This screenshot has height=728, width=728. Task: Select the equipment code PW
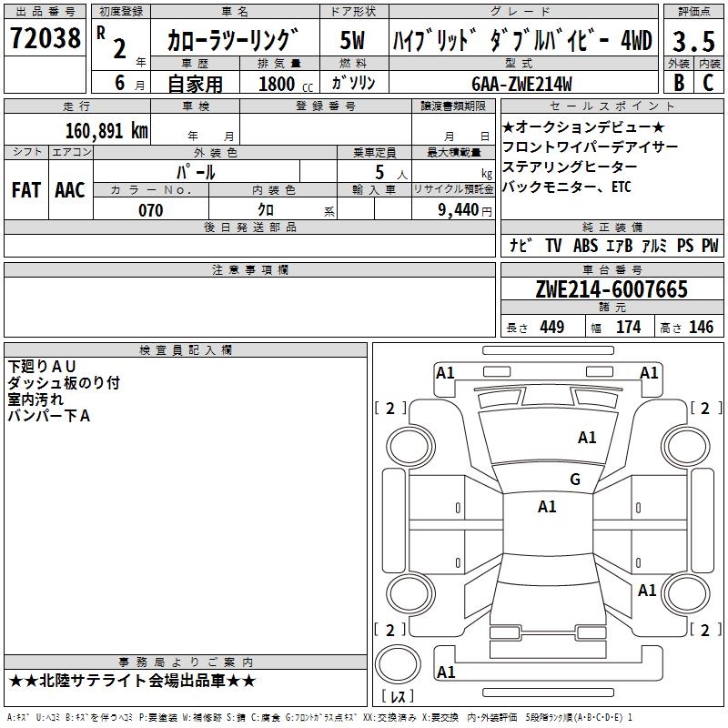click(710, 245)
